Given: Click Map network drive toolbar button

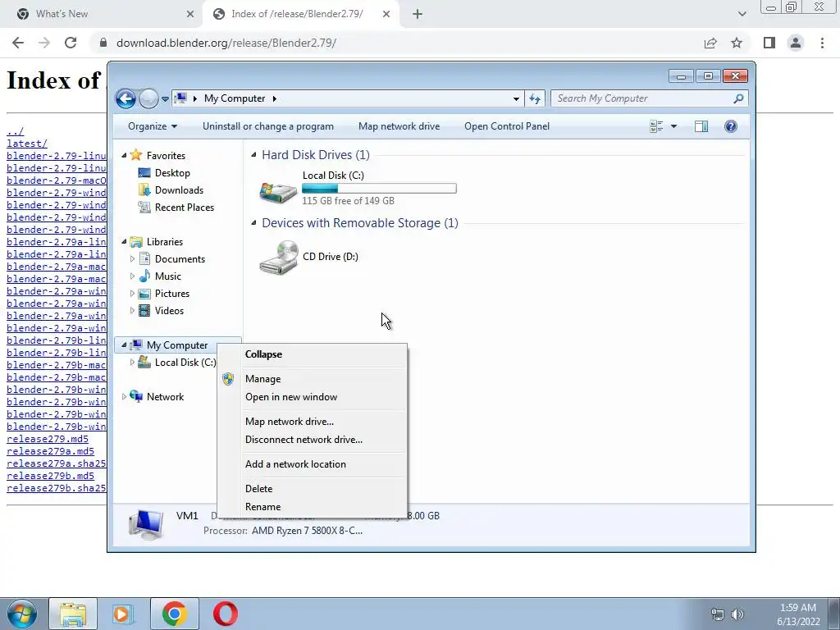Looking at the screenshot, I should pos(399,126).
